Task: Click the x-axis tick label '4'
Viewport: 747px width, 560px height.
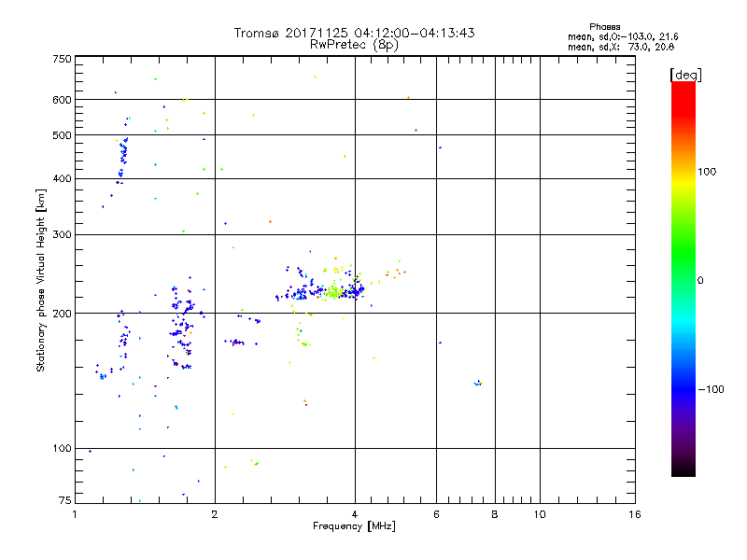Action: point(355,514)
